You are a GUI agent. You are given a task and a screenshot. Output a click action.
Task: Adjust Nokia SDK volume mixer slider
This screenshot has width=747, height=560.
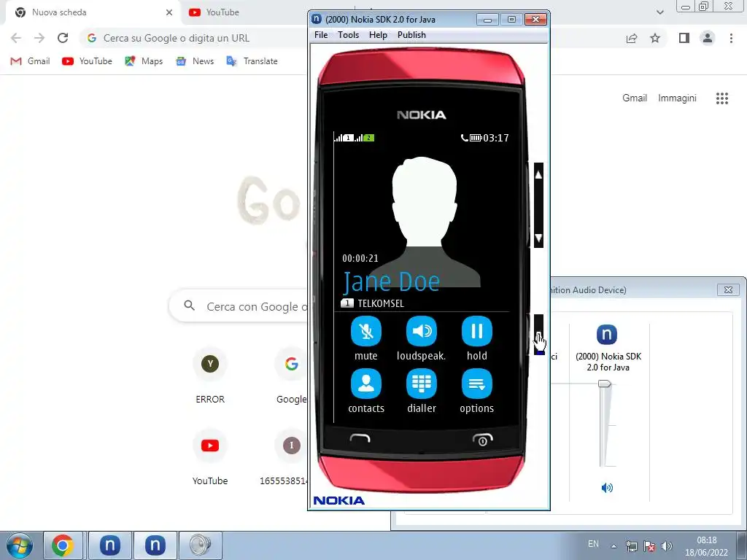[x=605, y=384]
